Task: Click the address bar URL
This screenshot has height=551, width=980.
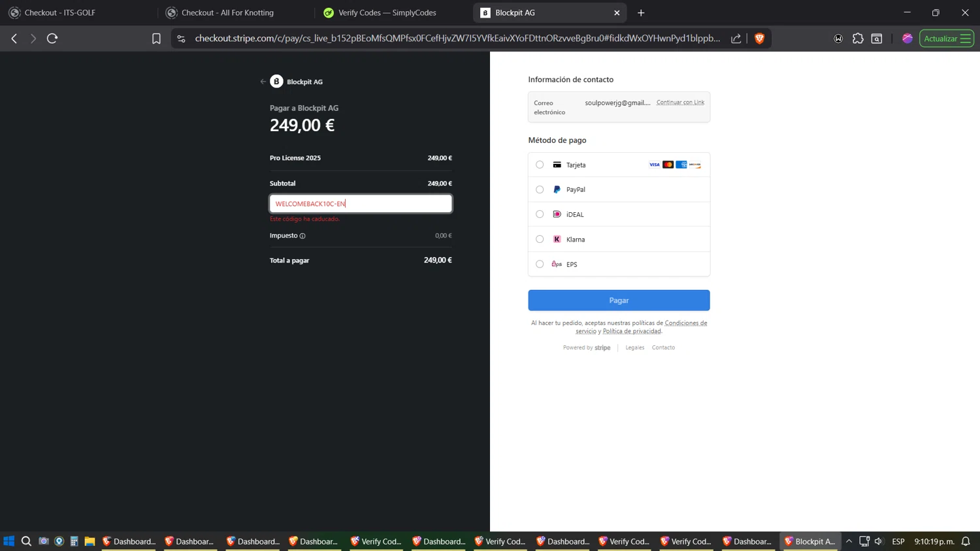Action: pyautogui.click(x=457, y=39)
